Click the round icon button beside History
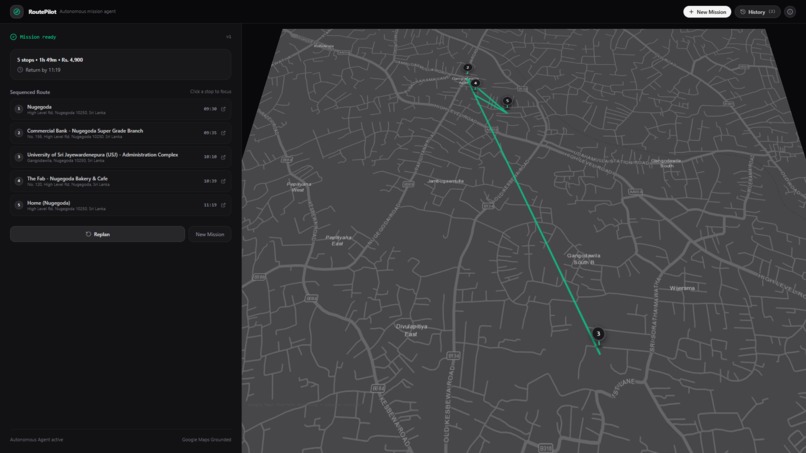 click(x=790, y=12)
